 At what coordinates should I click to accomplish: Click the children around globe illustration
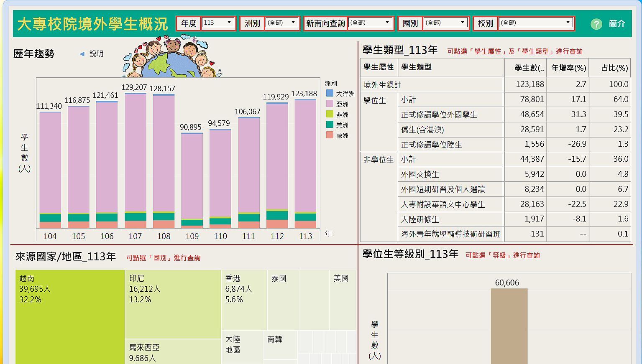point(171,59)
